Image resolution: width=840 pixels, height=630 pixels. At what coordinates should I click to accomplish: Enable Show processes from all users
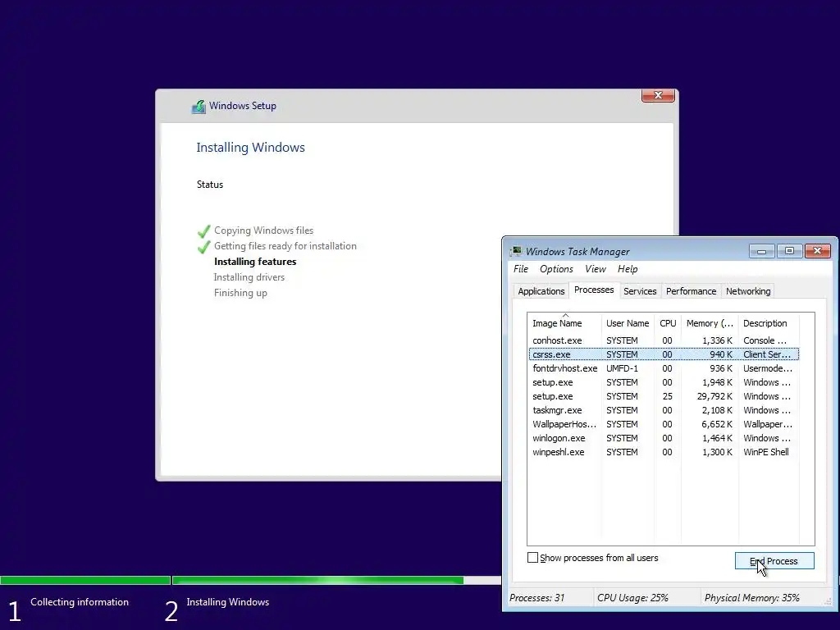pyautogui.click(x=532, y=558)
